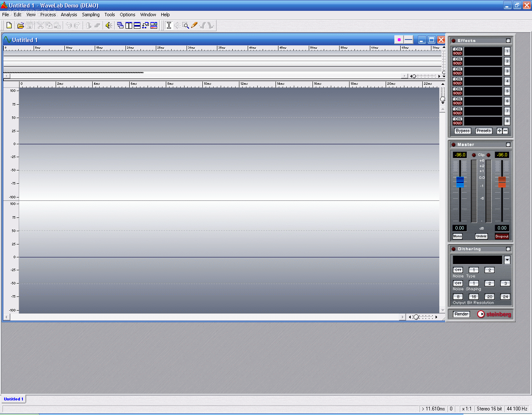The width and height of the screenshot is (532, 415).
Task: Click the minus button in Effects panel
Action: coord(505,131)
